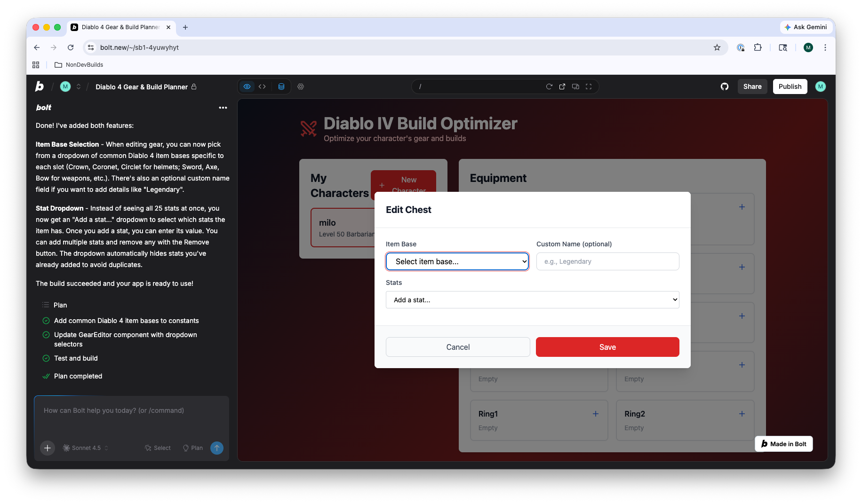The image size is (862, 504).
Task: Expand preview to fullscreen icon
Action: coord(589,87)
